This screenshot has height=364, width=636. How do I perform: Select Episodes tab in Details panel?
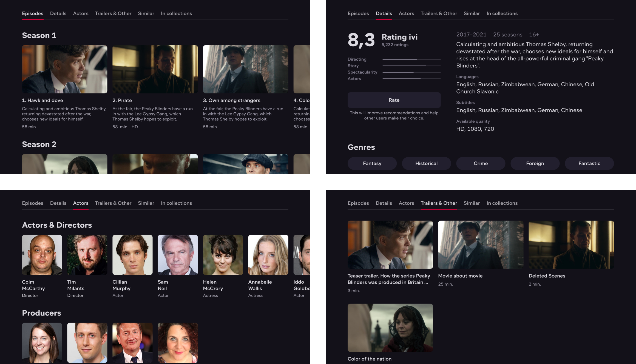[x=358, y=13]
